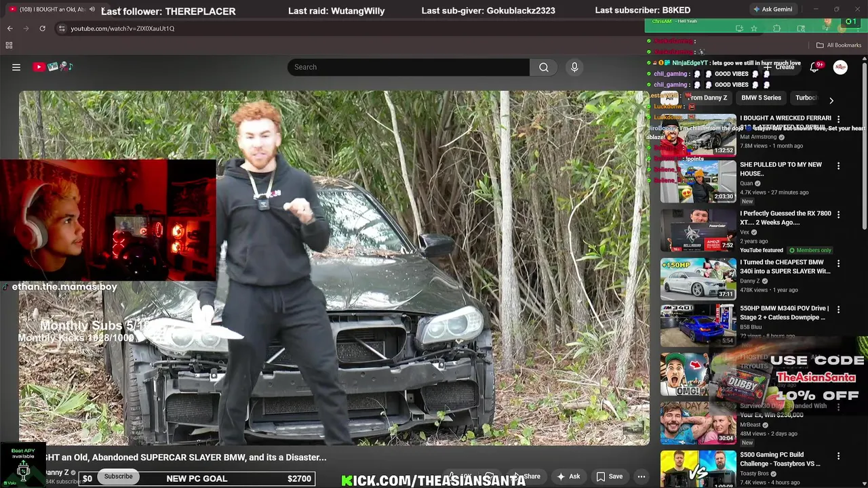The width and height of the screenshot is (868, 488).
Task: Click the Create button
Action: pos(780,67)
